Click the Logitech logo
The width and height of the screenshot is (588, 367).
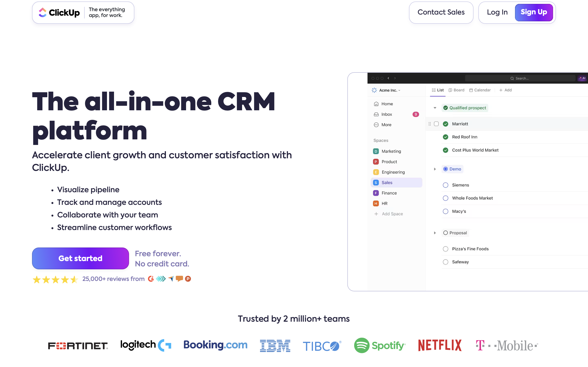[x=146, y=345]
